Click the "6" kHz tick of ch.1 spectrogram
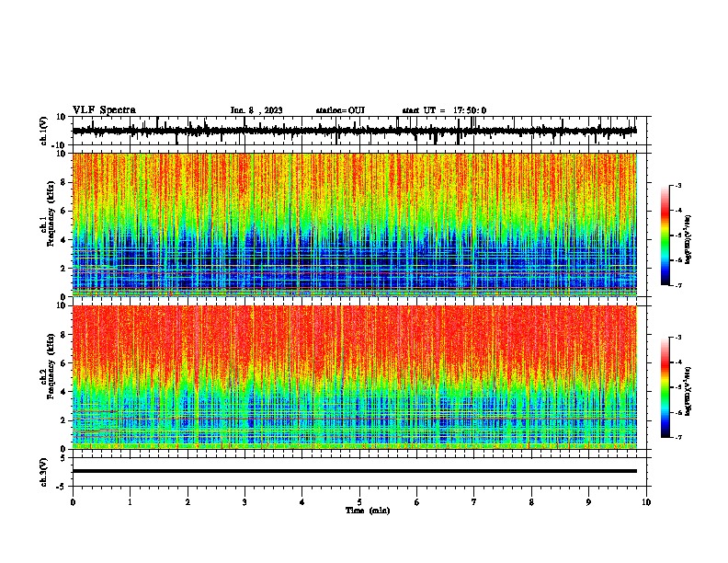 (63, 212)
